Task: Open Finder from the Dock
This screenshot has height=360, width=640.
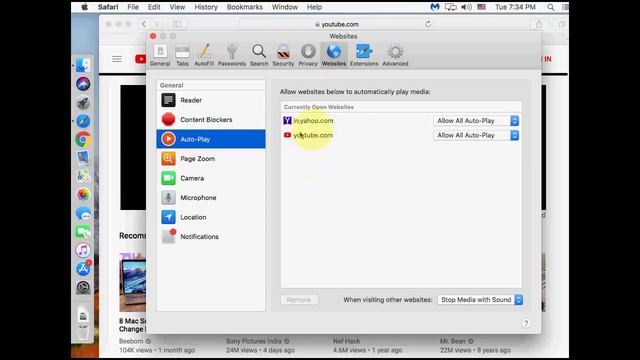Action: [x=83, y=65]
